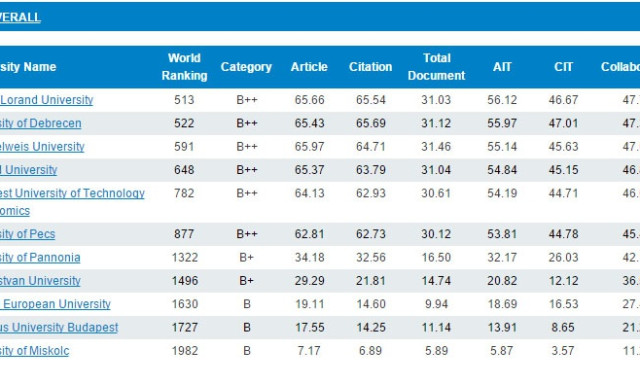This screenshot has width=640, height=384.
Task: Select article score 7.17
Action: tap(309, 351)
